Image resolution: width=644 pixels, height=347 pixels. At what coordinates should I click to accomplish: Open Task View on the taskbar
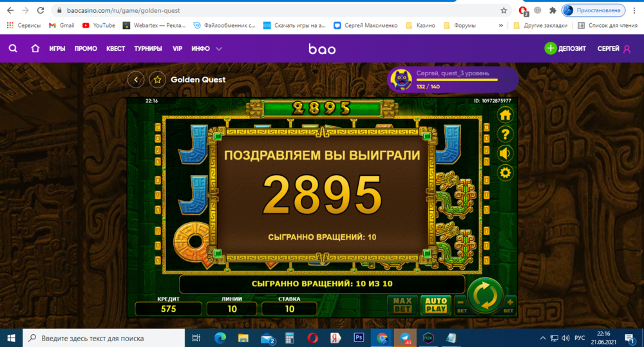(196, 338)
